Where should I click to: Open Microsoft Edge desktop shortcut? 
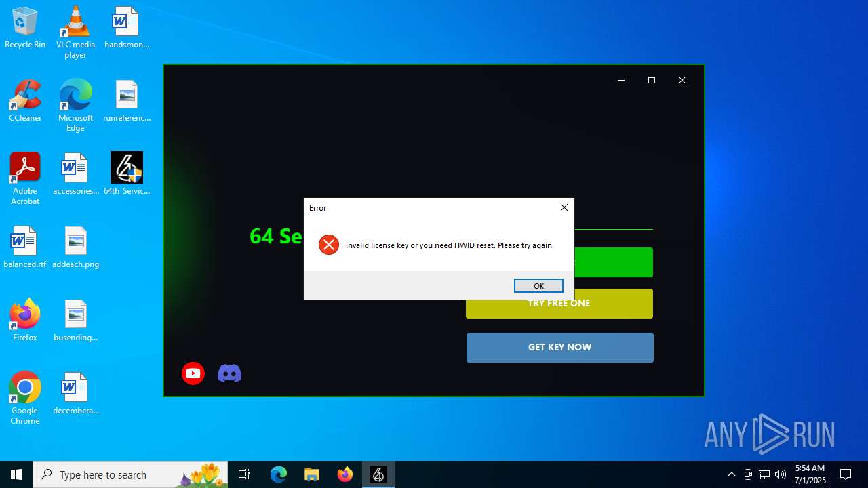tap(75, 106)
